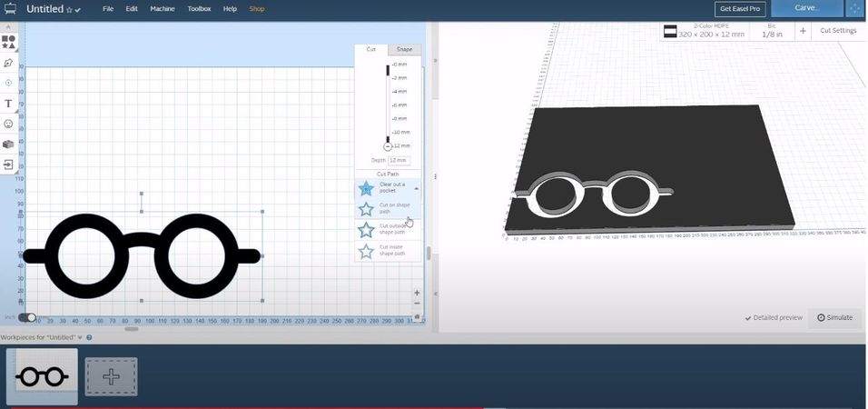Select the Pen drawing tool

pos(8,64)
